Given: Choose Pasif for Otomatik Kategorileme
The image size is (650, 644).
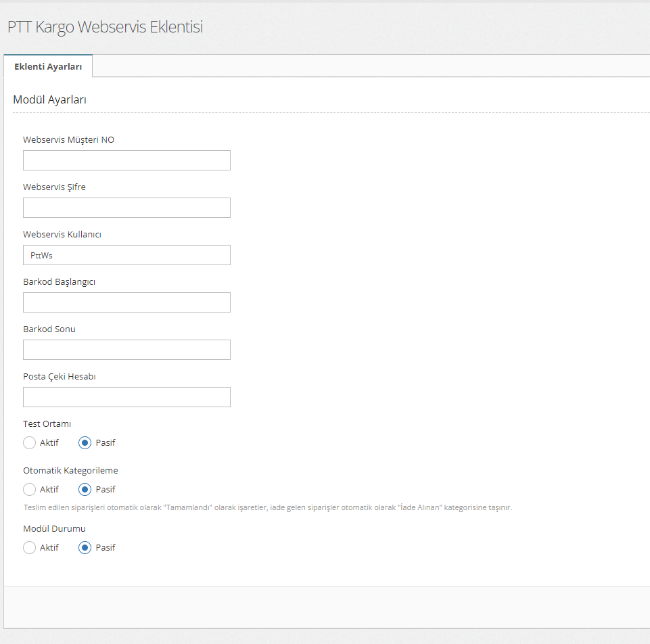Looking at the screenshot, I should pyautogui.click(x=85, y=489).
